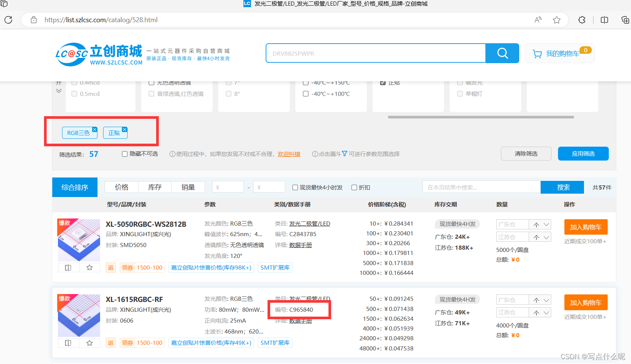Click 应用筛选 button
This screenshot has height=364, width=631.
point(583,153)
